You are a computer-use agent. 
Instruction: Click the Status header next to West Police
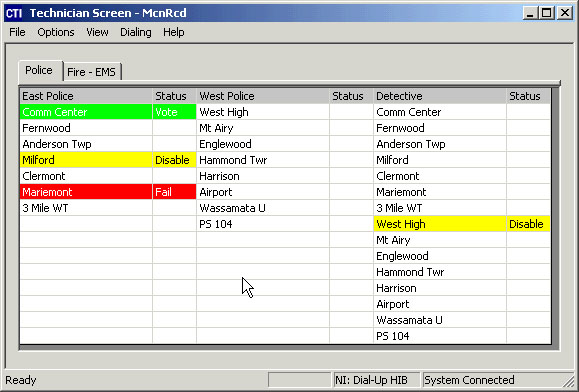click(351, 96)
